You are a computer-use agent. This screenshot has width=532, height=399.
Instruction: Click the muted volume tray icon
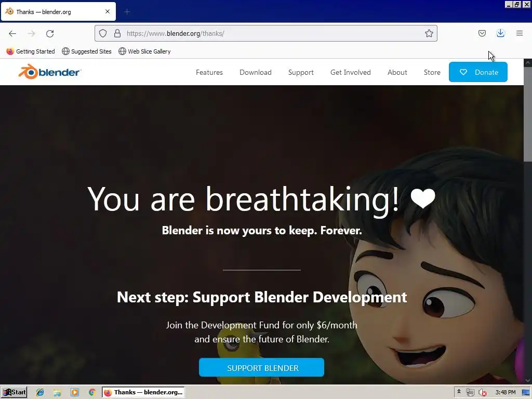tap(482, 392)
